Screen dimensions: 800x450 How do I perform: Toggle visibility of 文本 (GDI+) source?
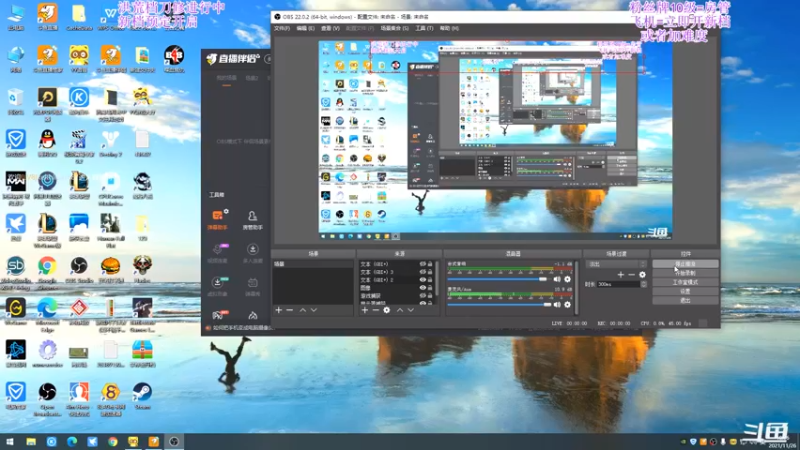pyautogui.click(x=422, y=264)
